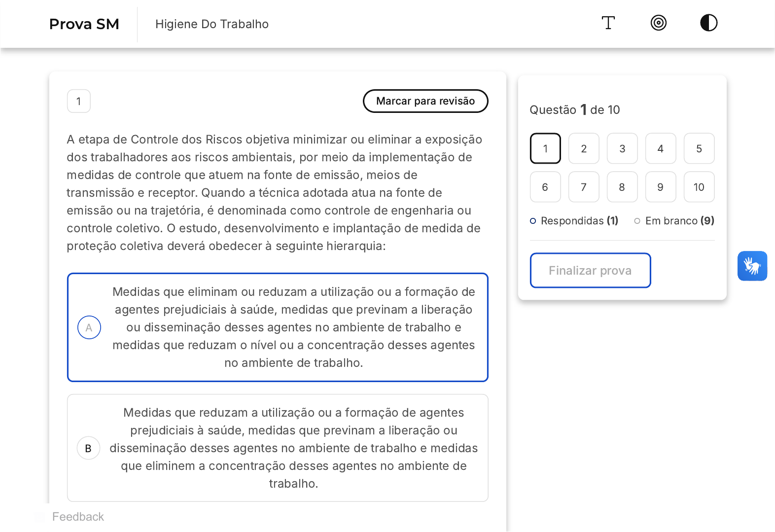The height and width of the screenshot is (532, 775).
Task: Jump to question 10
Action: tap(699, 187)
